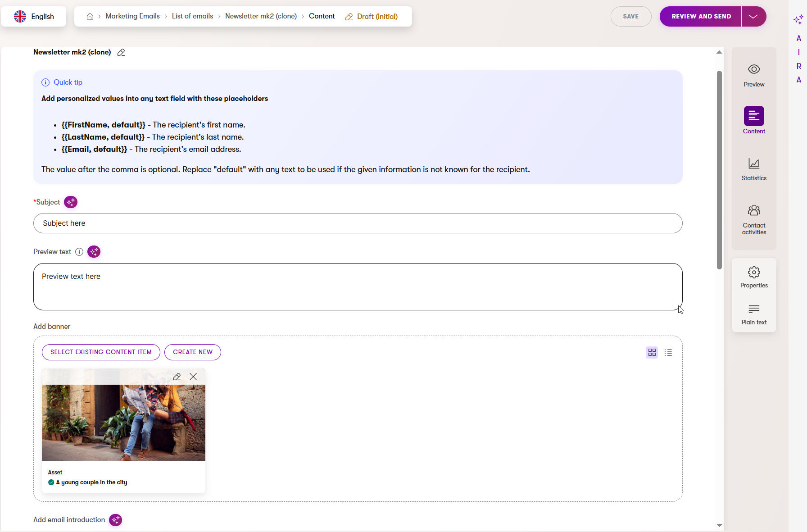This screenshot has width=807, height=532.
Task: Switch banner items to list view
Action: [x=668, y=353]
